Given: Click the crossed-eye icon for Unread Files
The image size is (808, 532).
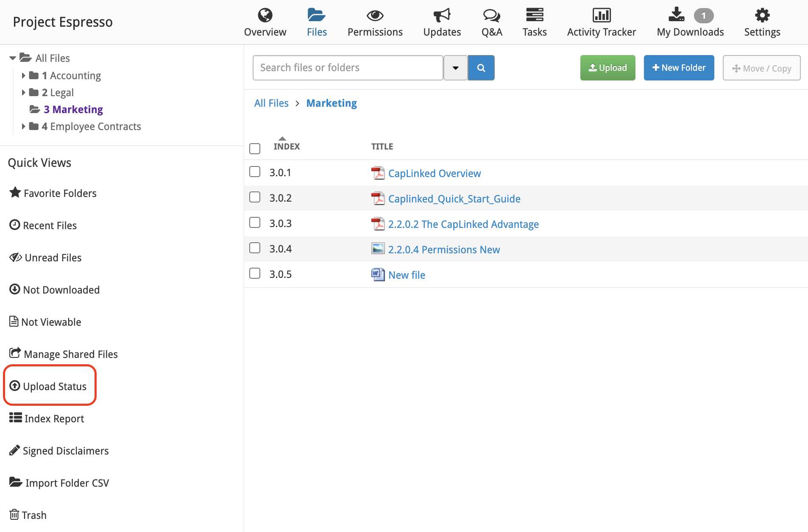Looking at the screenshot, I should [16, 257].
